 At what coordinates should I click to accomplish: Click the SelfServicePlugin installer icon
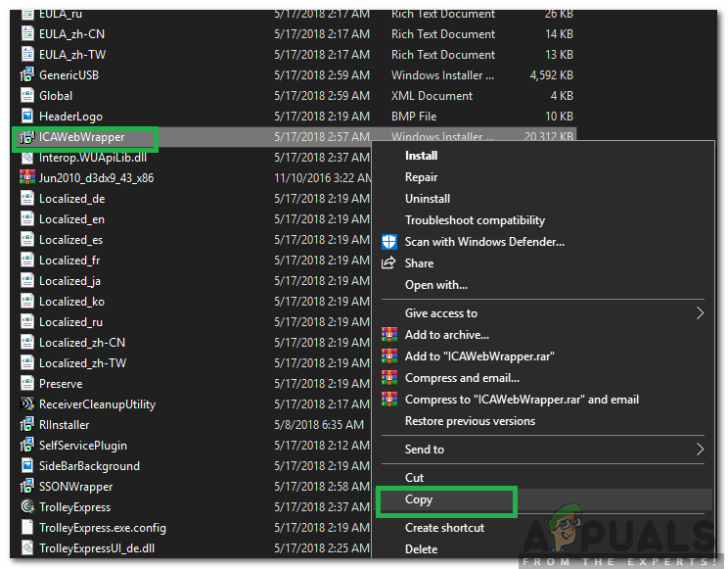[27, 445]
